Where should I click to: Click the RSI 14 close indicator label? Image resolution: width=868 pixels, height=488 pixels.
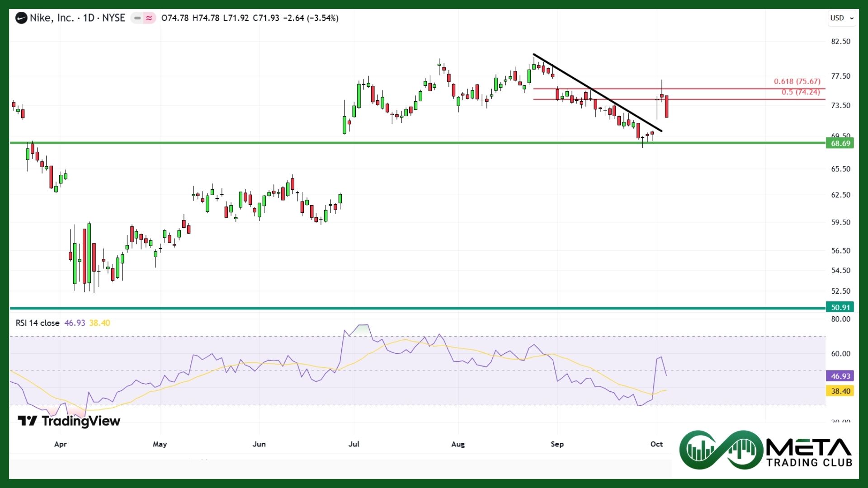click(38, 323)
